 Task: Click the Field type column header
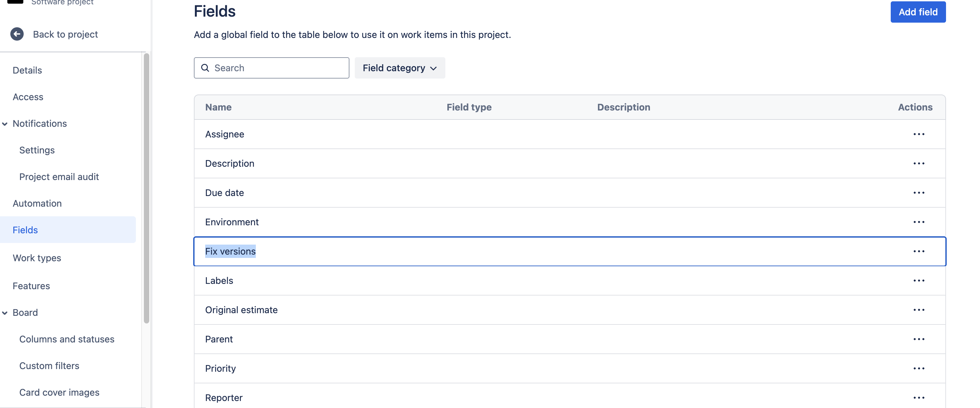(x=469, y=107)
